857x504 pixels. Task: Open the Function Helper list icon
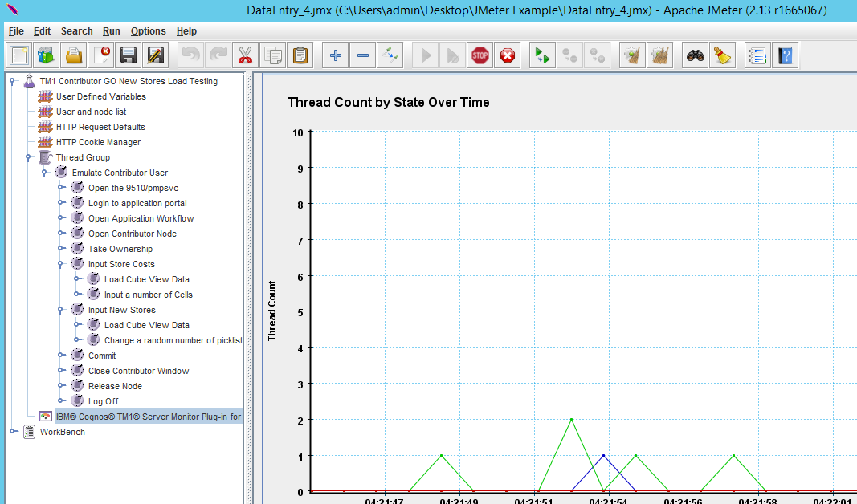tap(758, 55)
